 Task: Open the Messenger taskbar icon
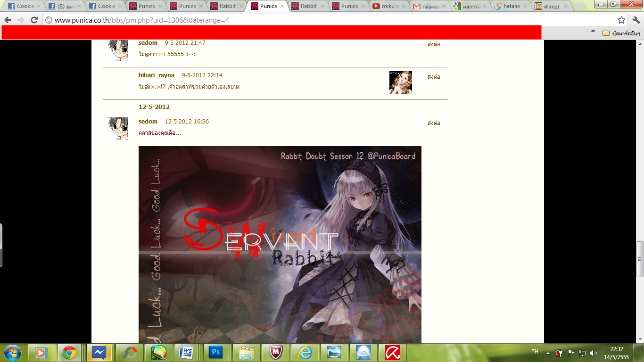point(99,353)
